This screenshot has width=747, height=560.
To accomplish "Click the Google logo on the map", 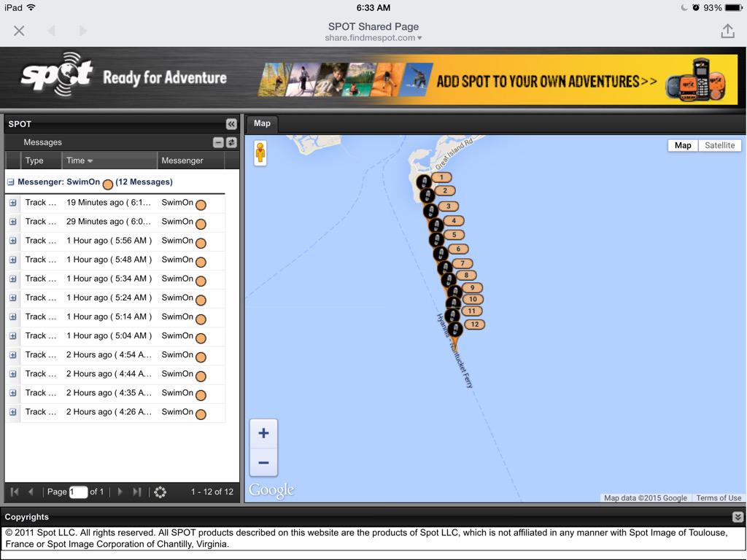I will (271, 489).
